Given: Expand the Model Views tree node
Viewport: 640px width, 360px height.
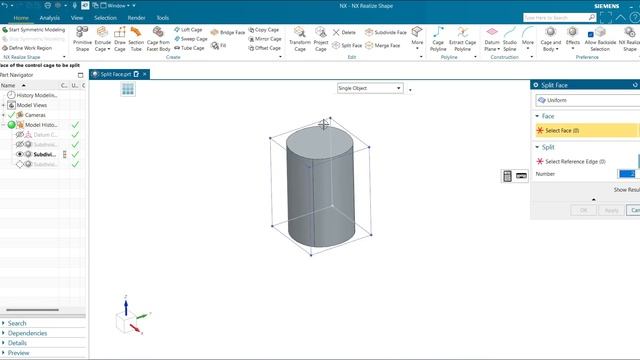Looking at the screenshot, I should tap(3, 105).
